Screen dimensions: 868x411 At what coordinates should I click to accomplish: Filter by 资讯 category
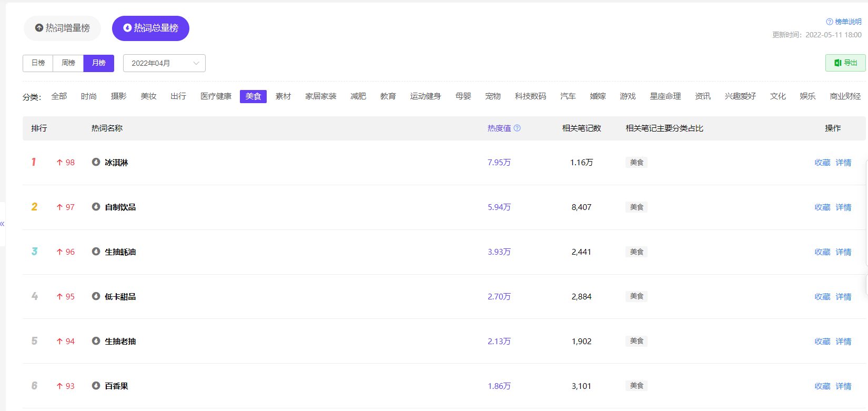click(x=703, y=96)
